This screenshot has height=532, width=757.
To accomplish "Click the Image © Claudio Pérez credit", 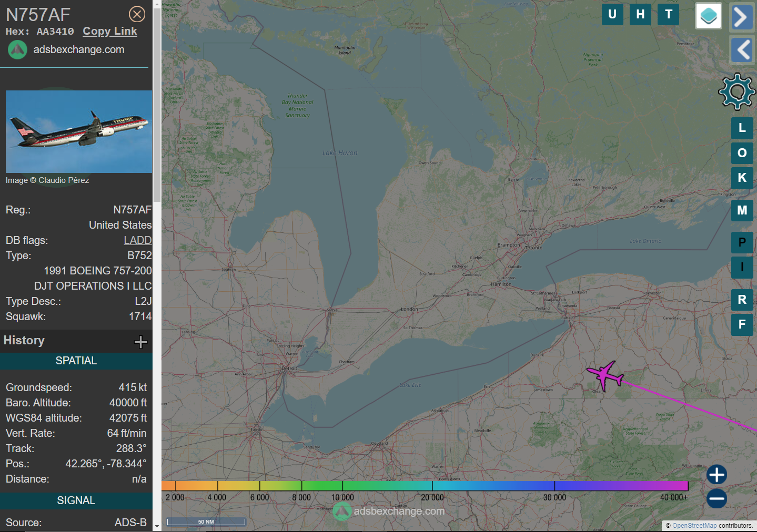I will [47, 180].
